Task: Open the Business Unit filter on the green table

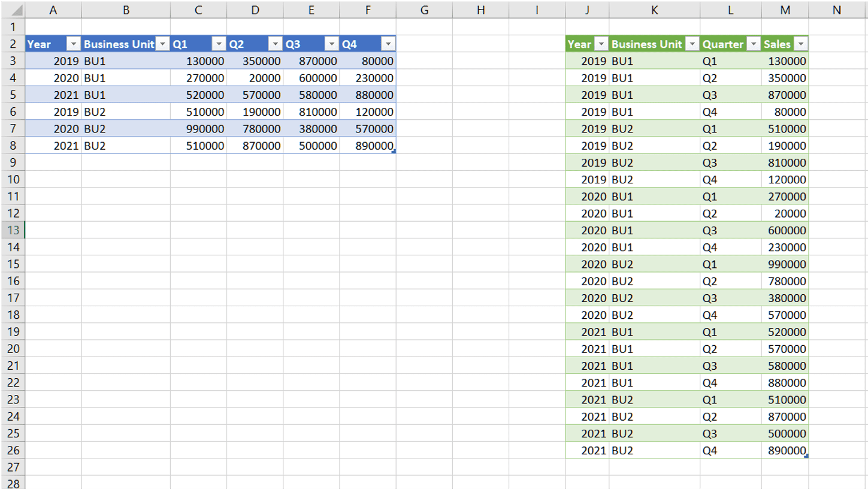Action: coord(694,44)
